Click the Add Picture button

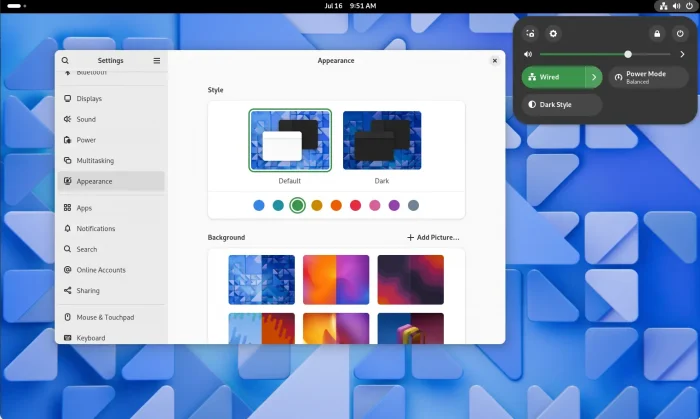coord(433,238)
